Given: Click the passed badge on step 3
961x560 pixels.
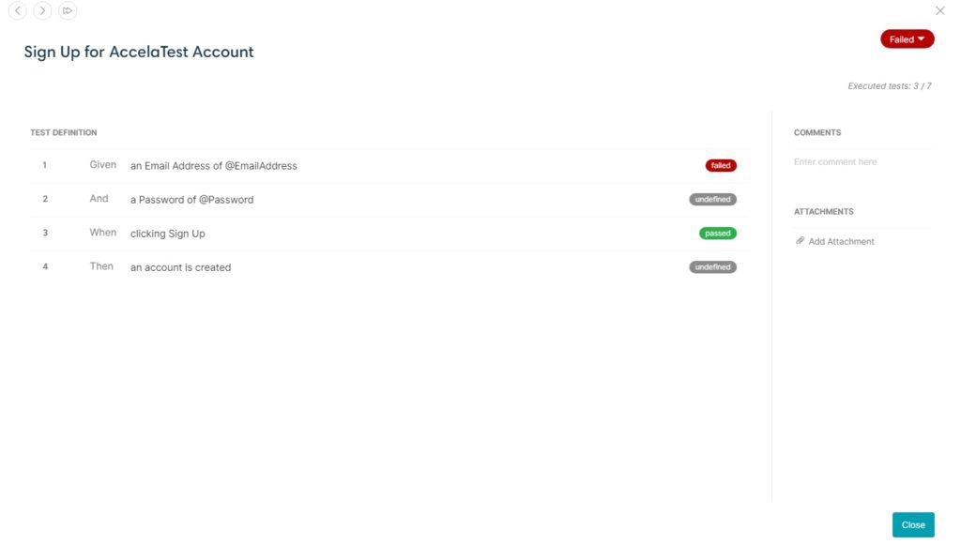Looking at the screenshot, I should coord(718,234).
